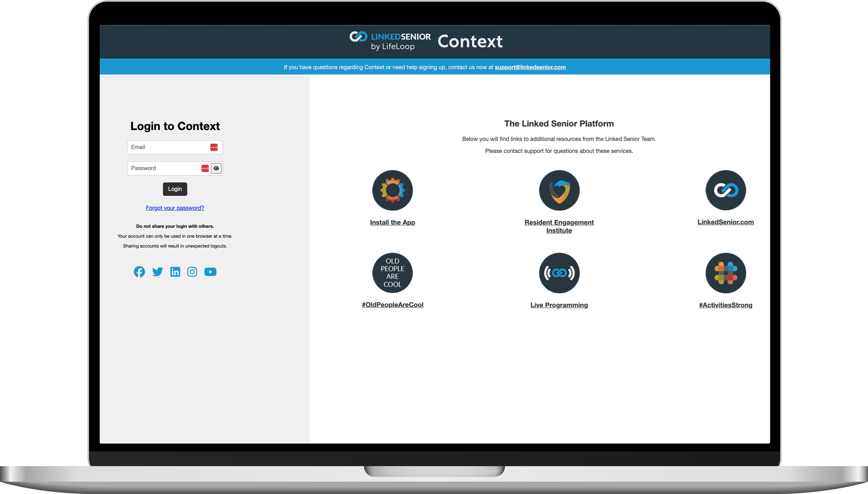This screenshot has height=494, width=868.
Task: Click the support@linkedsenior.com email link
Action: pos(530,67)
